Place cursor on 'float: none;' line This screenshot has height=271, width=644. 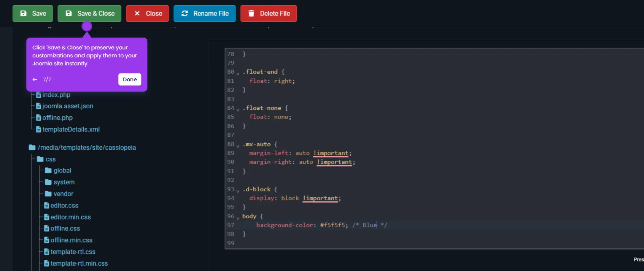pos(270,117)
